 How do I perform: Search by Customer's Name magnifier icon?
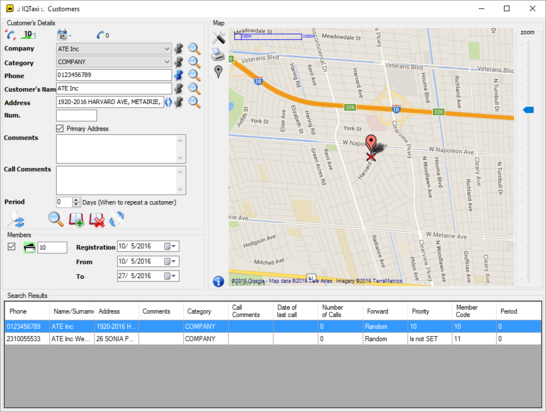(194, 89)
